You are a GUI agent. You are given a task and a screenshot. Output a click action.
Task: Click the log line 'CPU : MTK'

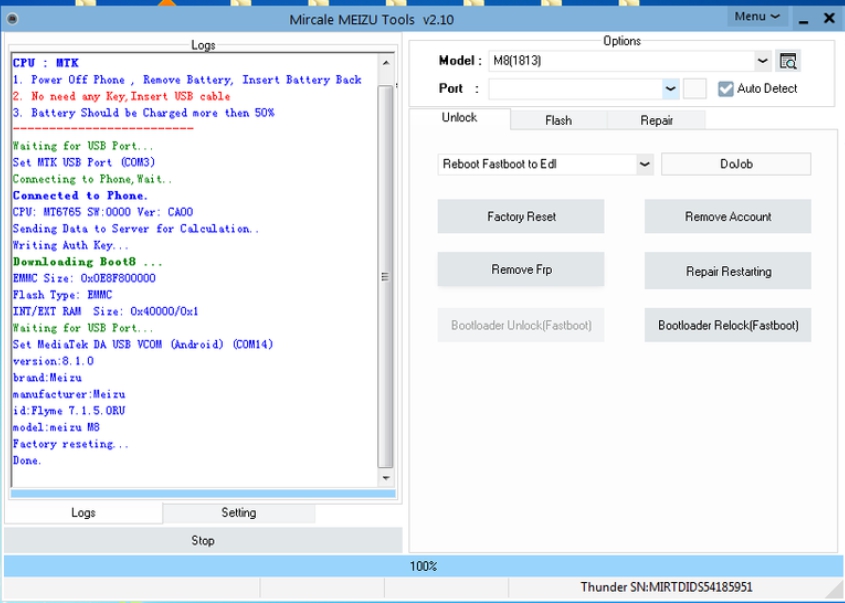coord(46,63)
